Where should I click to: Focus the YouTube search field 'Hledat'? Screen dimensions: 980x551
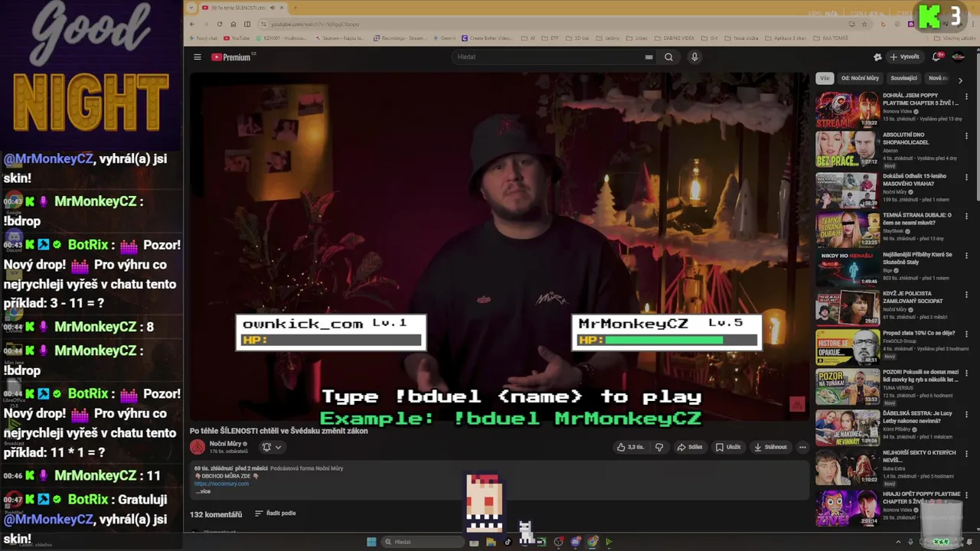click(x=547, y=57)
